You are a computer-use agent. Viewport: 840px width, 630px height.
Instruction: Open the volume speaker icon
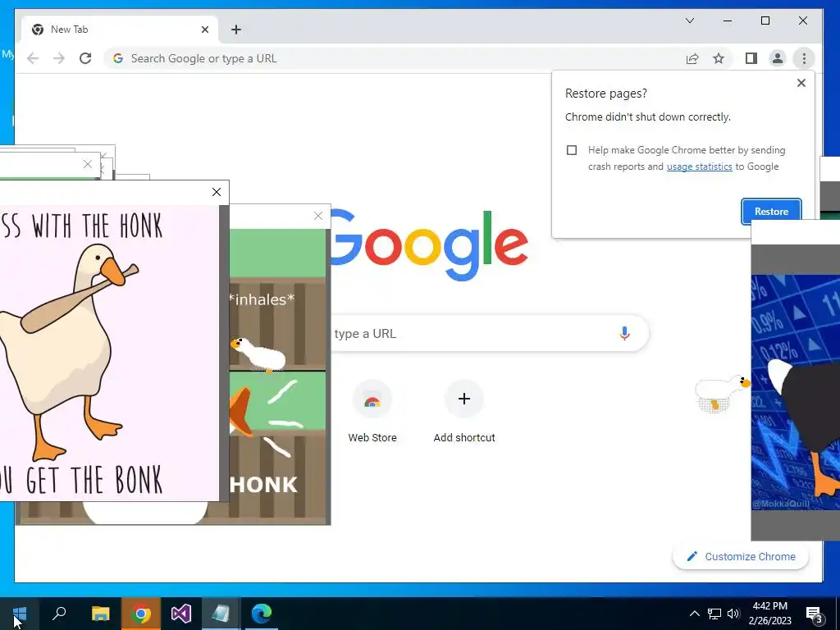pos(733,614)
